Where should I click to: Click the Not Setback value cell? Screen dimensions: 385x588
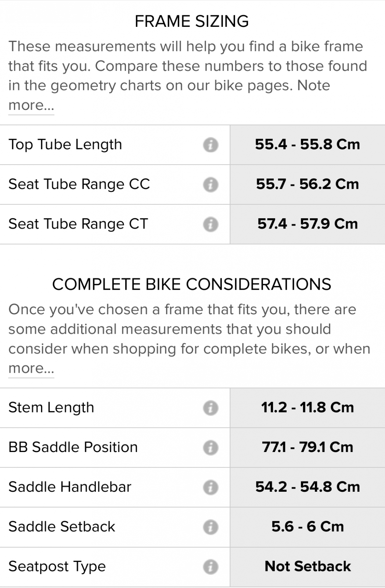(307, 566)
